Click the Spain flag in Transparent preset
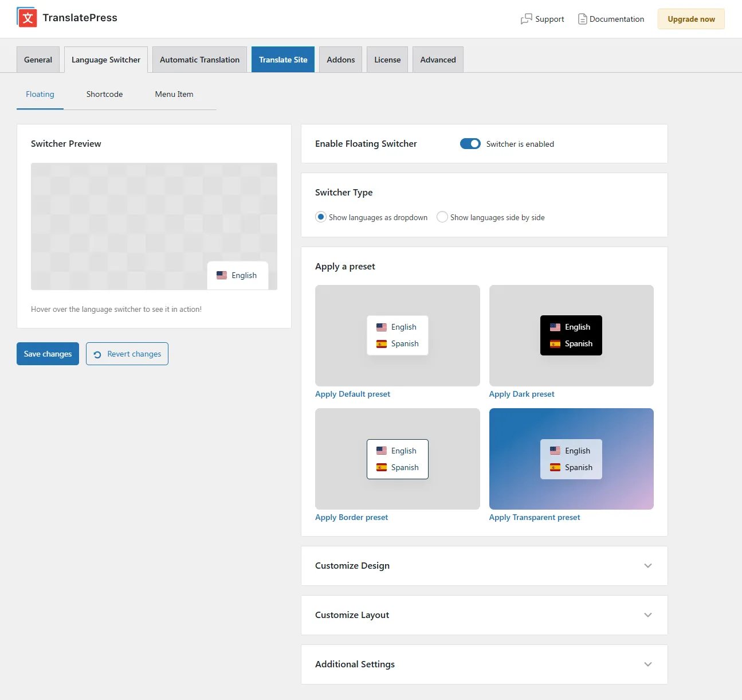Image resolution: width=742 pixels, height=700 pixels. [x=555, y=467]
